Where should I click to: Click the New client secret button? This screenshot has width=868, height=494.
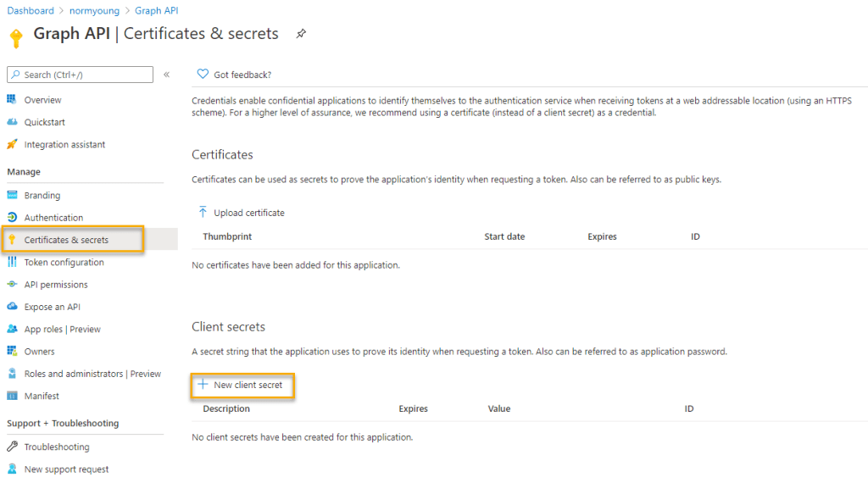pyautogui.click(x=242, y=386)
